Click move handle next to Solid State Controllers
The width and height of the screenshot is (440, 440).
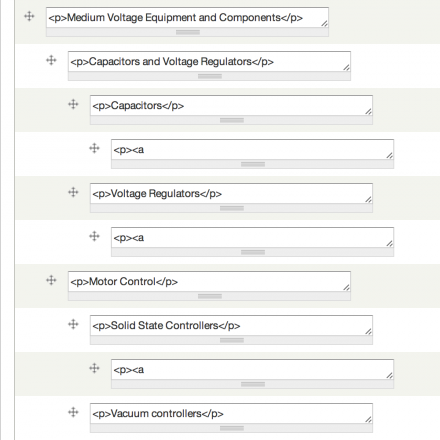pyautogui.click(x=73, y=324)
